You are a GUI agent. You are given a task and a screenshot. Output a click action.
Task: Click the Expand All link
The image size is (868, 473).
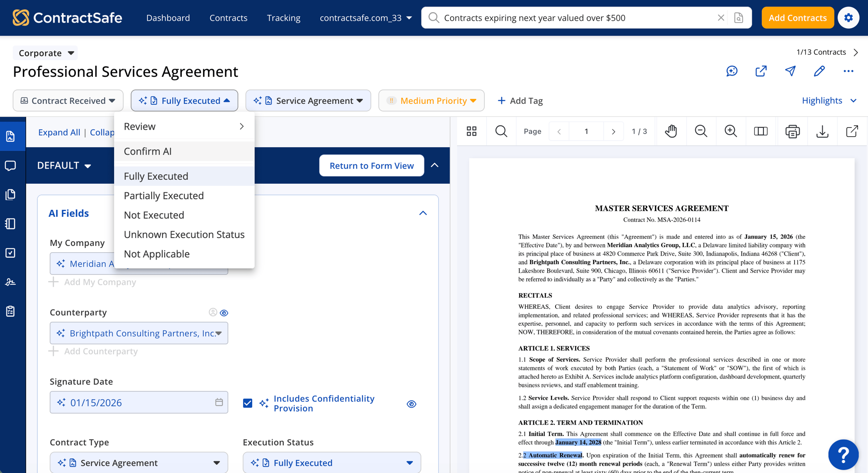[x=59, y=132]
